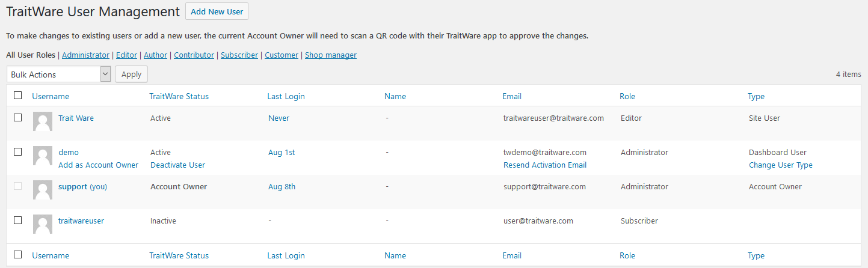The image size is (868, 268).
Task: Filter by Administrator role
Action: [85, 55]
